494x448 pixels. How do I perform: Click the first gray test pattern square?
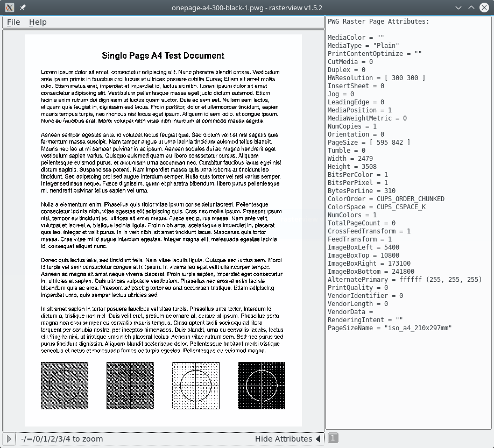[65, 386]
